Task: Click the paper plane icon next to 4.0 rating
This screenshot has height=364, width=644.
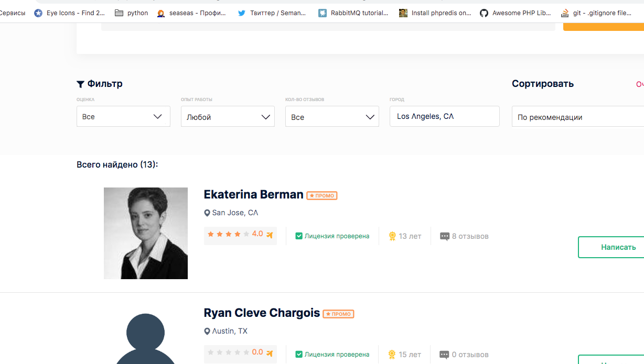Action: click(x=270, y=235)
